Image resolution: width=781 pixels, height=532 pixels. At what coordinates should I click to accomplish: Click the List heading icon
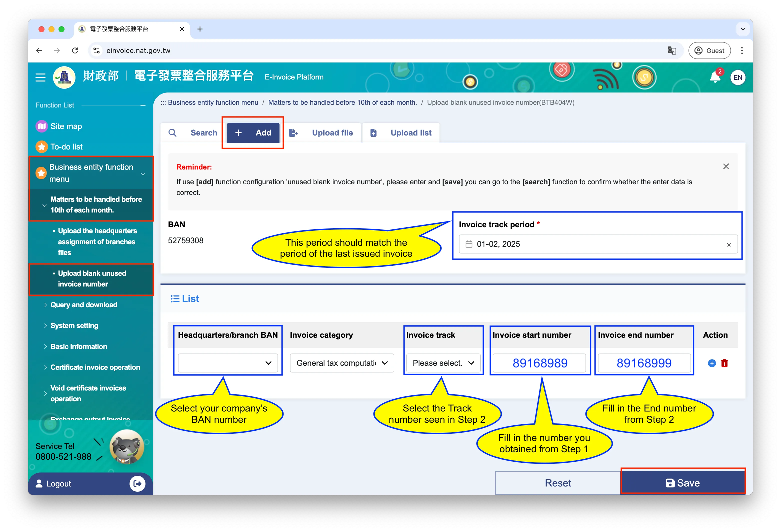coord(175,299)
